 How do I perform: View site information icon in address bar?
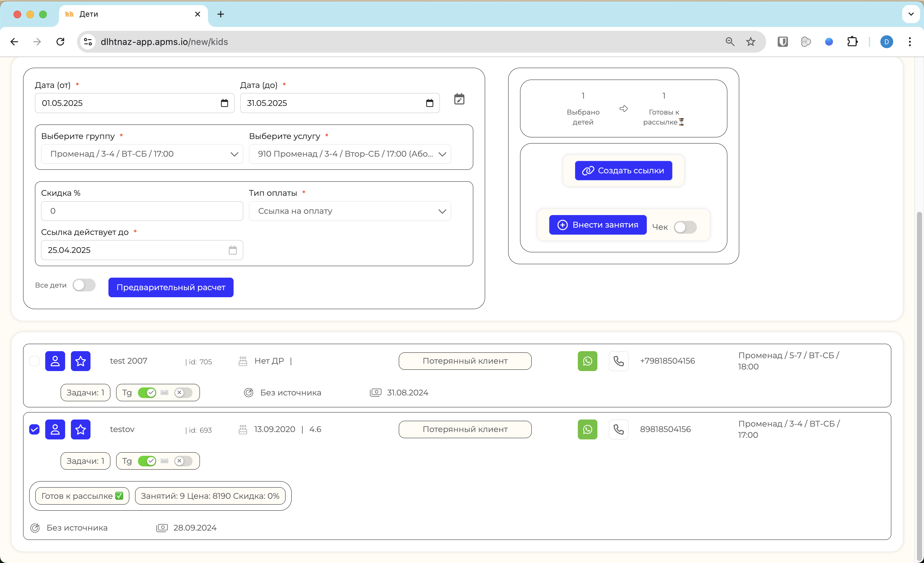coord(88,42)
